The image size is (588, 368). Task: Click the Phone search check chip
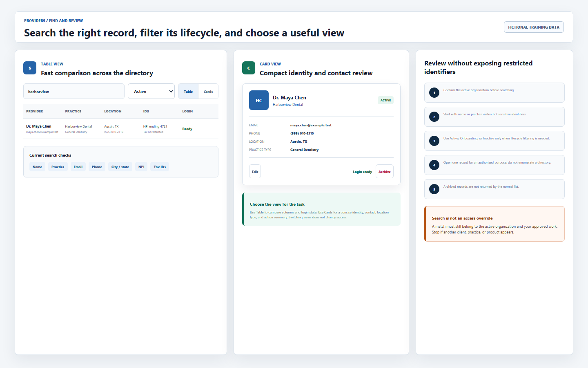coord(97,167)
